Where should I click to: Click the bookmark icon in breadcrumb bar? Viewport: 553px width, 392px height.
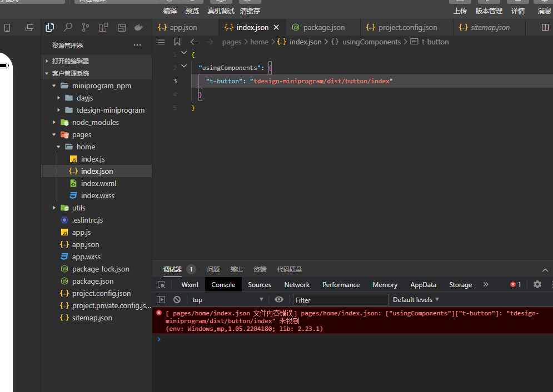coord(177,42)
